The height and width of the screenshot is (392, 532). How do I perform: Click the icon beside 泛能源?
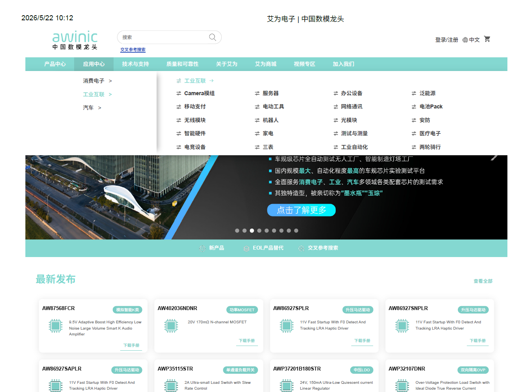pyautogui.click(x=414, y=93)
